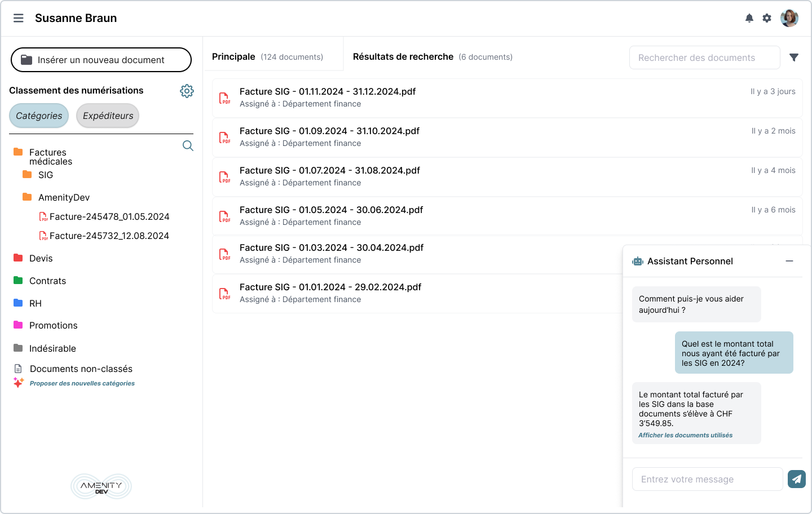Select the Résultats de recherche tab
Viewport: 812px width, 514px height.
432,57
